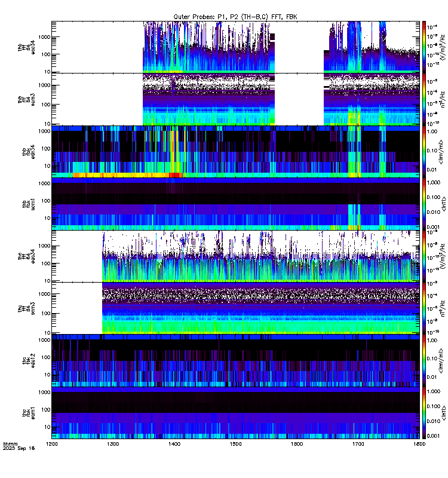The width and height of the screenshot is (448, 478).
Task: Click the plot title 'Outer Probes: P1, P2 (TH-B,C) FFT, FBK'
Action: click(235, 17)
